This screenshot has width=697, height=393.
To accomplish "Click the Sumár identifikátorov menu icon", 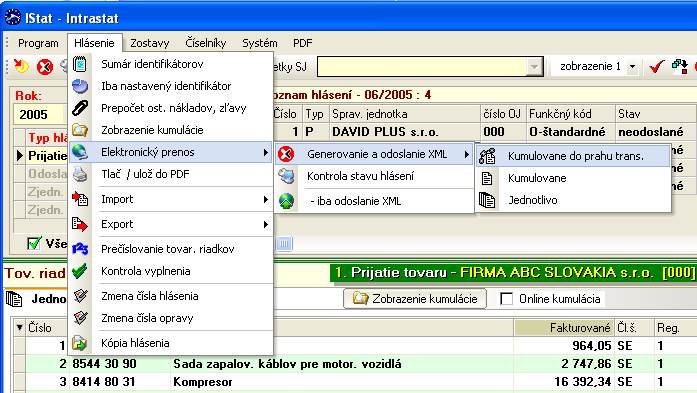I will (x=80, y=64).
